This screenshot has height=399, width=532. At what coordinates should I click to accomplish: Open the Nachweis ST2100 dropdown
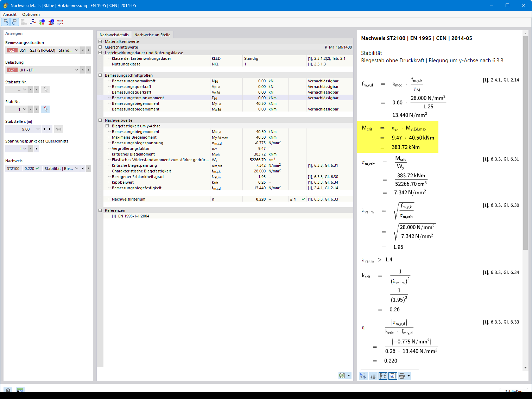(x=77, y=169)
